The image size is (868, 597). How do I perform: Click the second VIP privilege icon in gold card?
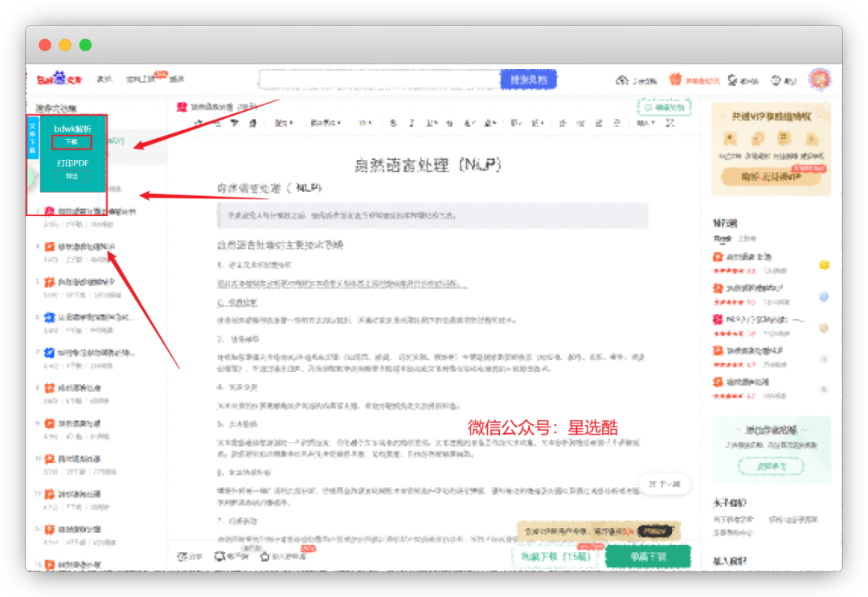(757, 138)
